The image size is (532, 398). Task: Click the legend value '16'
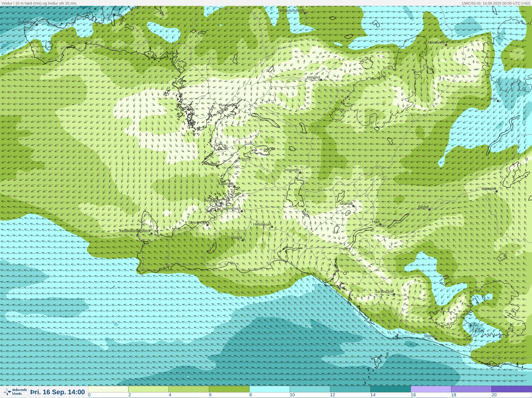[413, 395]
